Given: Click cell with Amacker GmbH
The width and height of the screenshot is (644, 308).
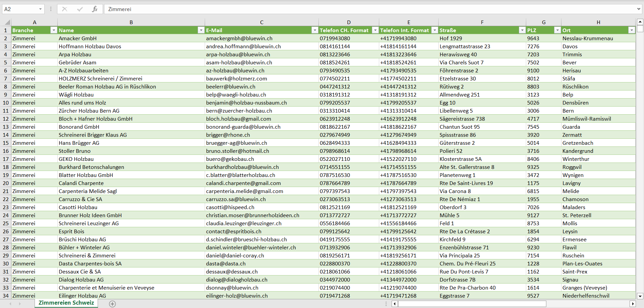Looking at the screenshot, I should coord(131,38).
